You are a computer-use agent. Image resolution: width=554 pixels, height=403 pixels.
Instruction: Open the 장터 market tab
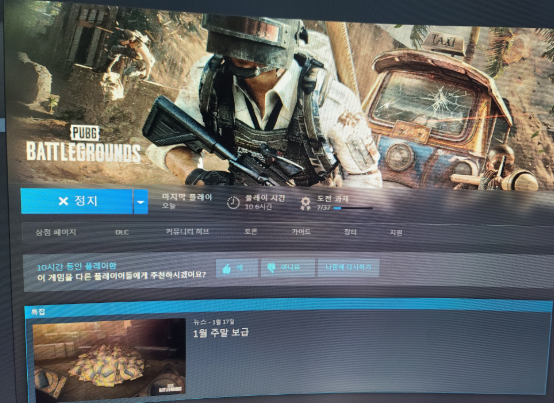click(x=350, y=232)
